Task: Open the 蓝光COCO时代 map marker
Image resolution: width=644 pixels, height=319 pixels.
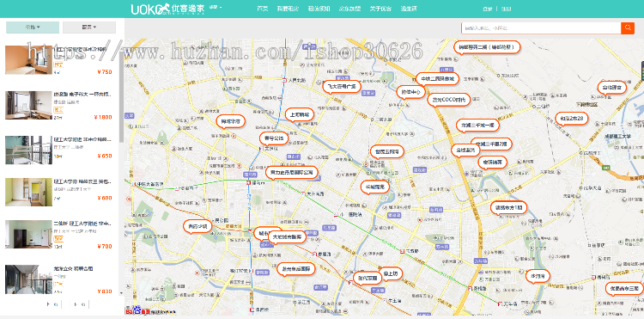Action: tap(448, 100)
